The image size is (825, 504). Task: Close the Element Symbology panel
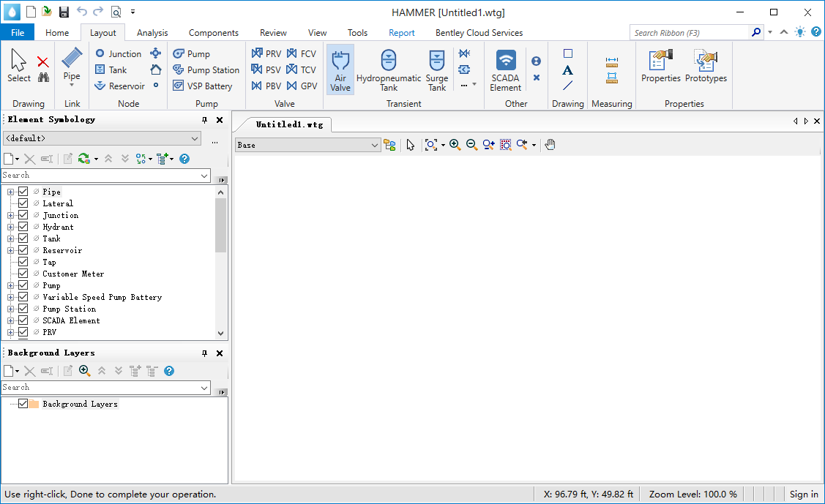point(220,120)
